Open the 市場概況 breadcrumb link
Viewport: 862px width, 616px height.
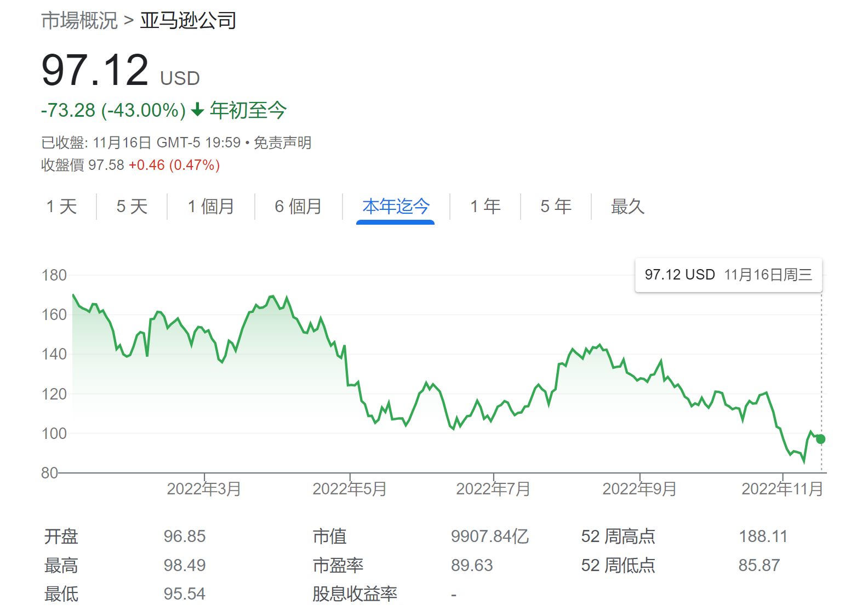[79, 21]
